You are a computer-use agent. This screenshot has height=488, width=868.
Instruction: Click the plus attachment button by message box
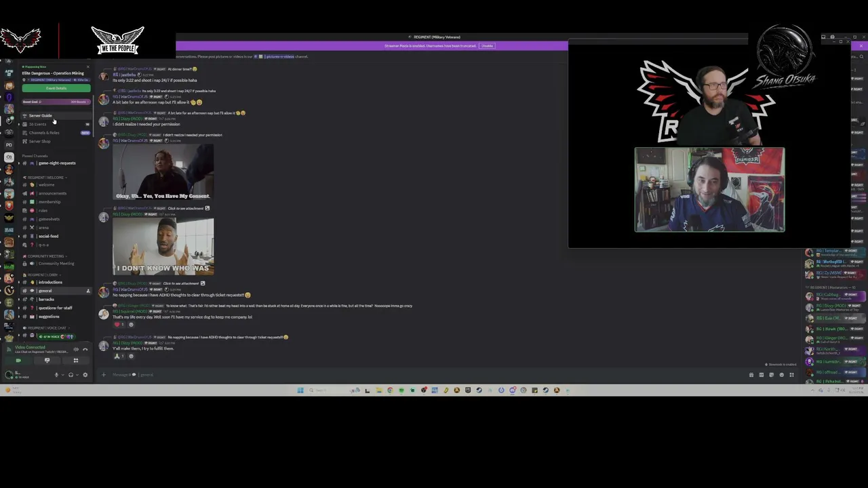tap(104, 375)
